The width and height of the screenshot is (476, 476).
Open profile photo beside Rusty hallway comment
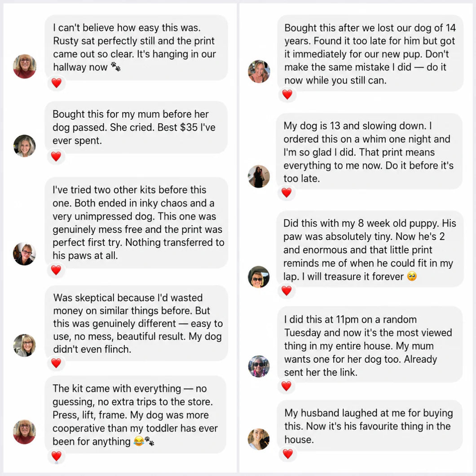coord(25,66)
